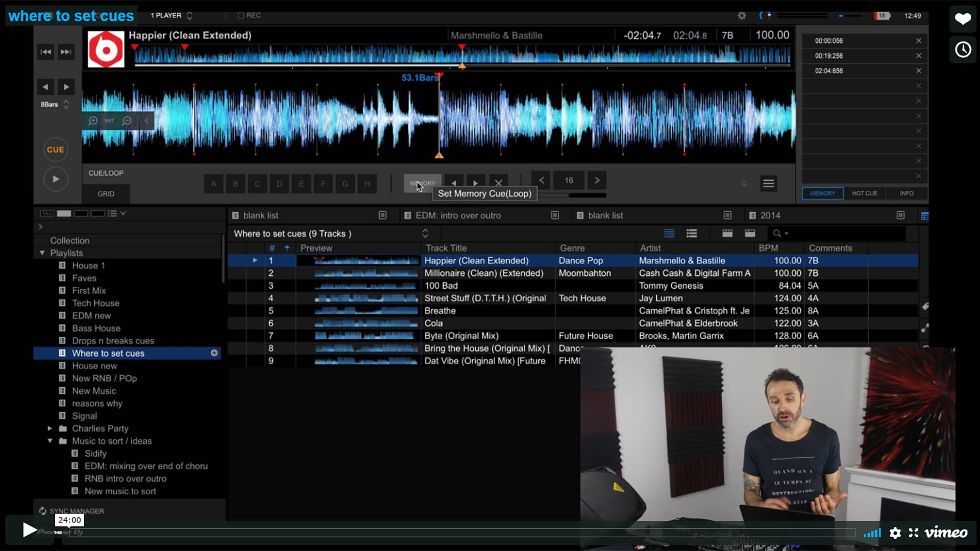
Task: Delete the 00:00:056 memory cue
Action: 919,41
